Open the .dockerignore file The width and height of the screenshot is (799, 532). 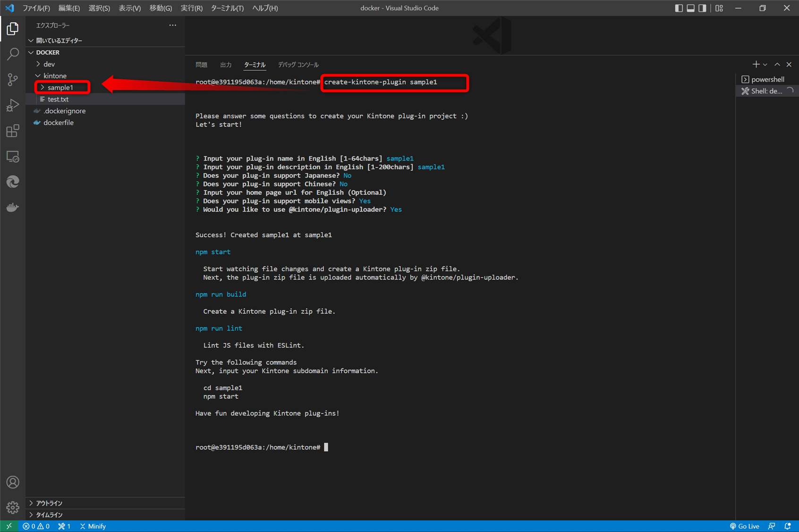point(105,111)
